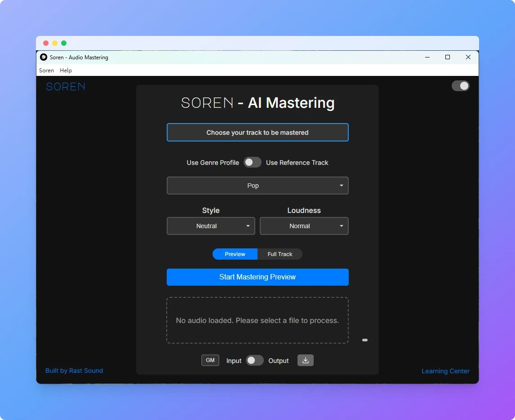Open the Soren menu

[x=46, y=71]
